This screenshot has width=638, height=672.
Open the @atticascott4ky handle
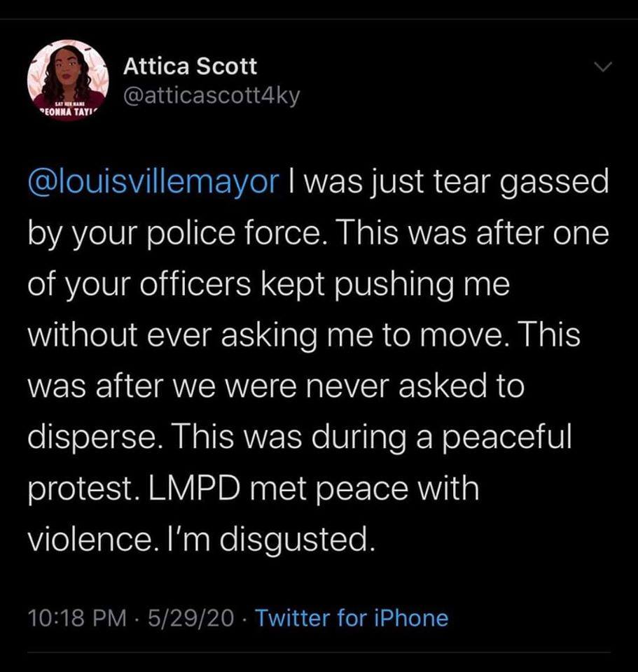[211, 97]
